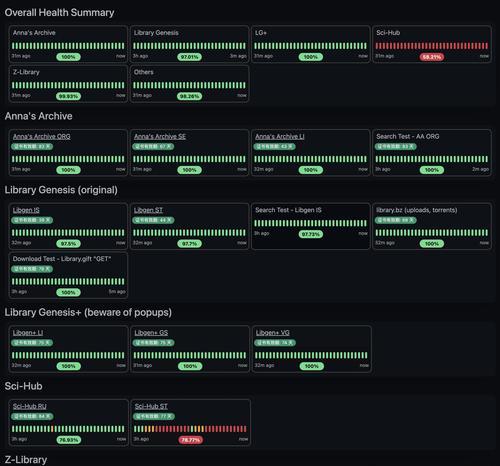
Task: Select the 'Z-Library' summary card title
Action: (x=26, y=72)
